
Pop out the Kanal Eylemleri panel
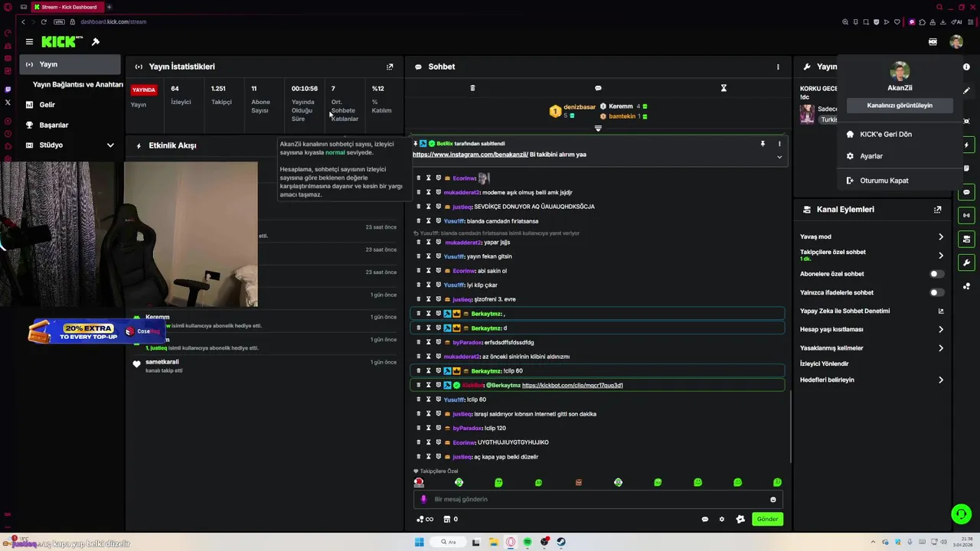[x=937, y=209]
